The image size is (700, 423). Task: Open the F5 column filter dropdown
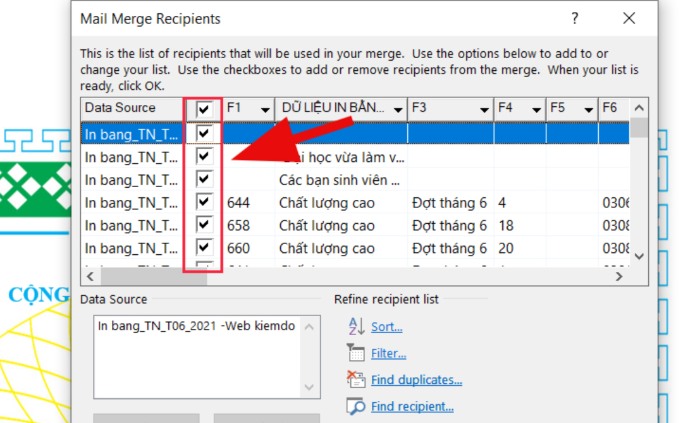click(x=586, y=109)
